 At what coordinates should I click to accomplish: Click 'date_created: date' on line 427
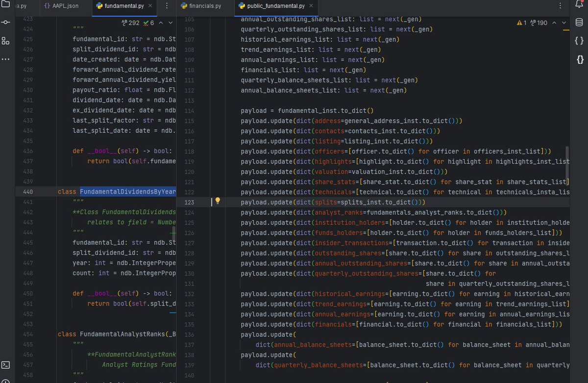[x=106, y=60]
